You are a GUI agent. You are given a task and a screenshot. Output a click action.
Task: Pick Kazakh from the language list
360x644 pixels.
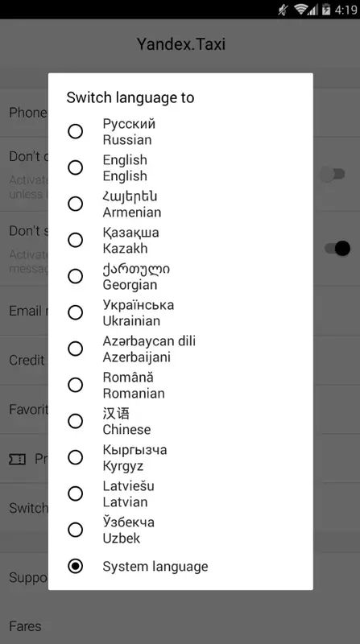[75, 240]
